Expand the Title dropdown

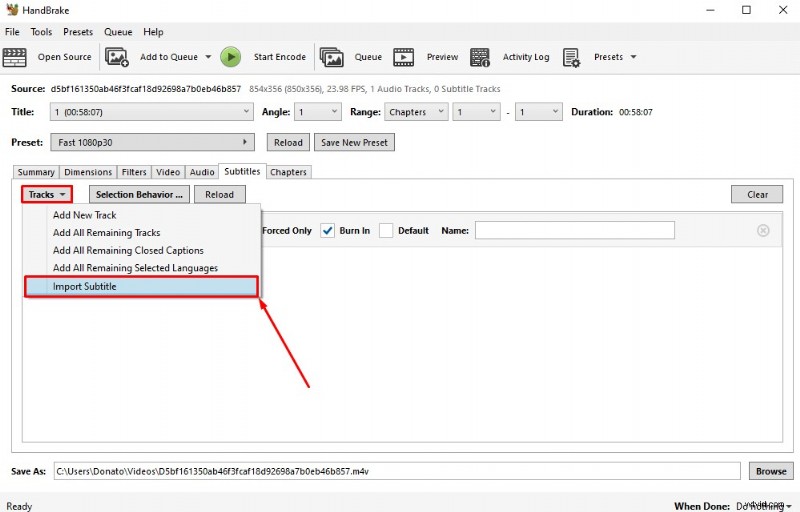tap(153, 112)
